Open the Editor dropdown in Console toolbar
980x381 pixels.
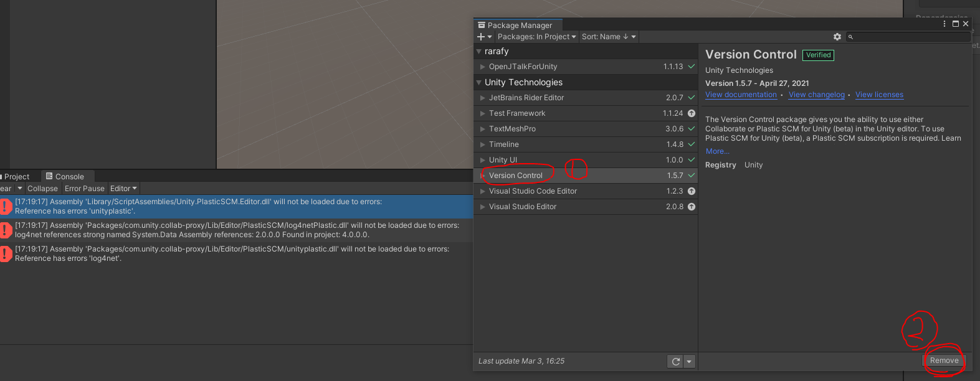[123, 189]
